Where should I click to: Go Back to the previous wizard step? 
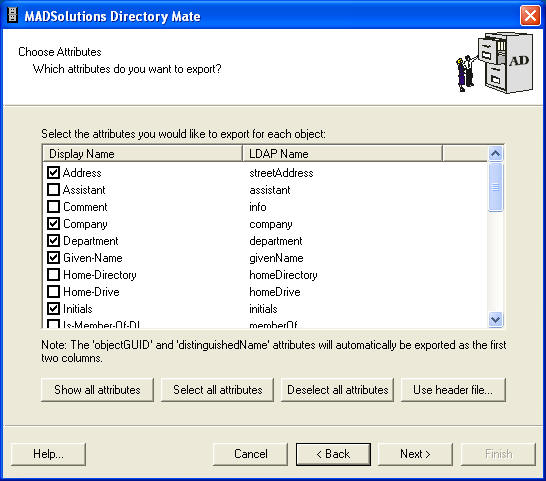tap(333, 454)
